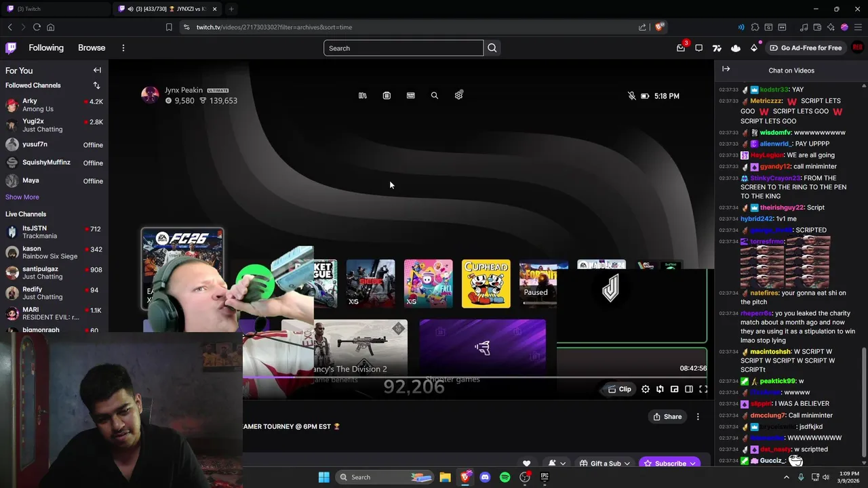868x488 pixels.
Task: Click the crown loot icon in header
Action: click(736, 48)
